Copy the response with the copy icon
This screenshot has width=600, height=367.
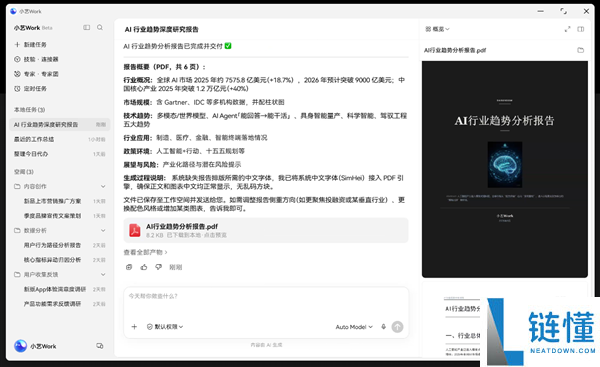coord(129,267)
